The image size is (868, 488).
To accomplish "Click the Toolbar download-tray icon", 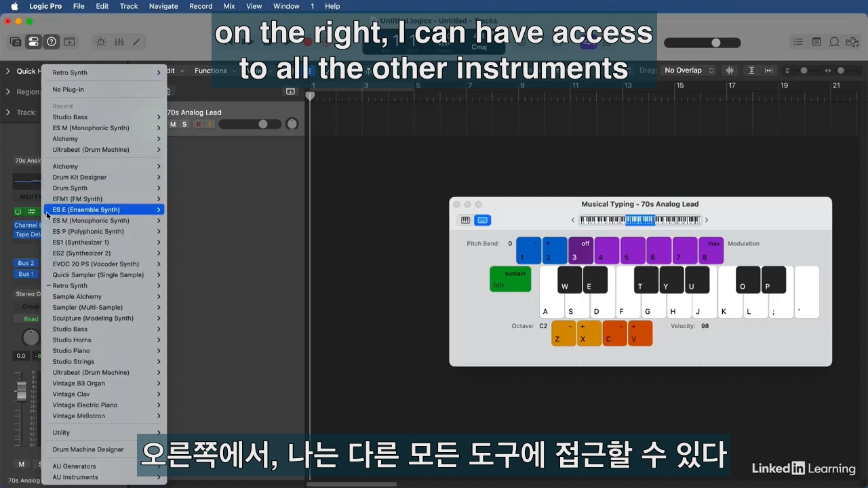I will (x=69, y=42).
